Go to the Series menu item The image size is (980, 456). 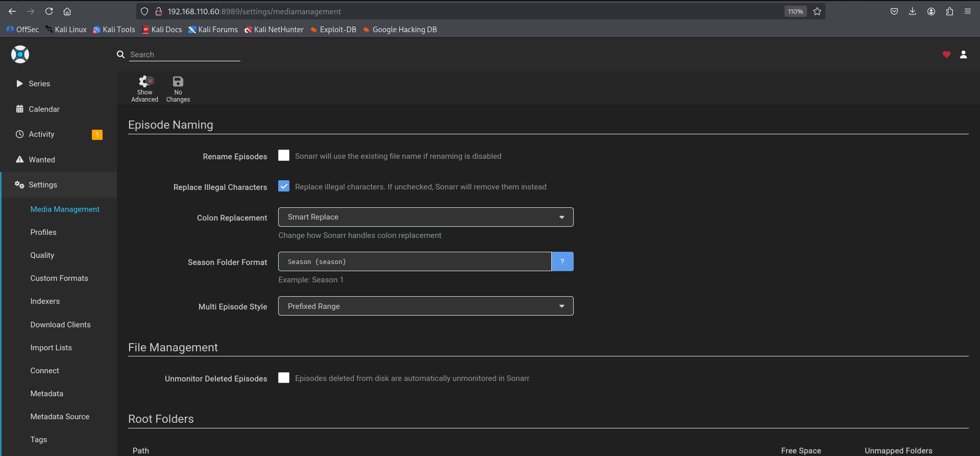[x=39, y=84]
